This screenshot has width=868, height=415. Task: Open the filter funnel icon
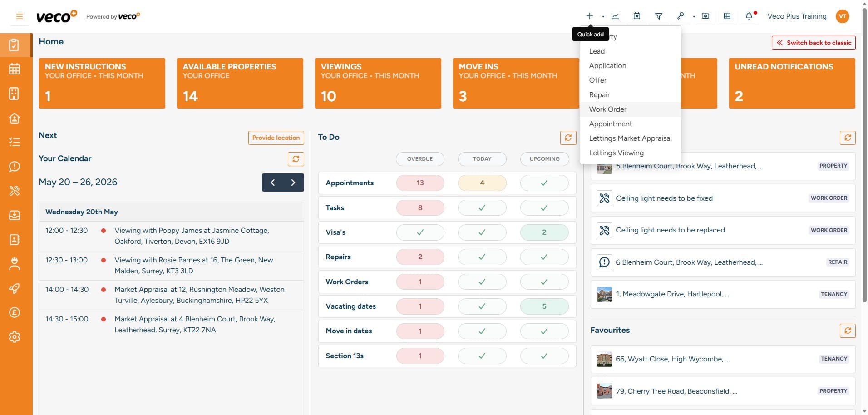pos(659,16)
